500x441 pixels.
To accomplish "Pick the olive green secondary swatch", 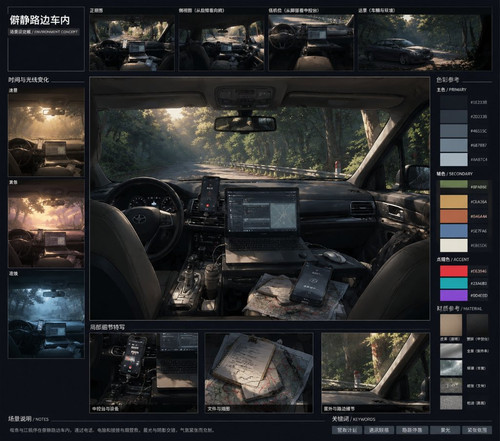I will tap(454, 185).
